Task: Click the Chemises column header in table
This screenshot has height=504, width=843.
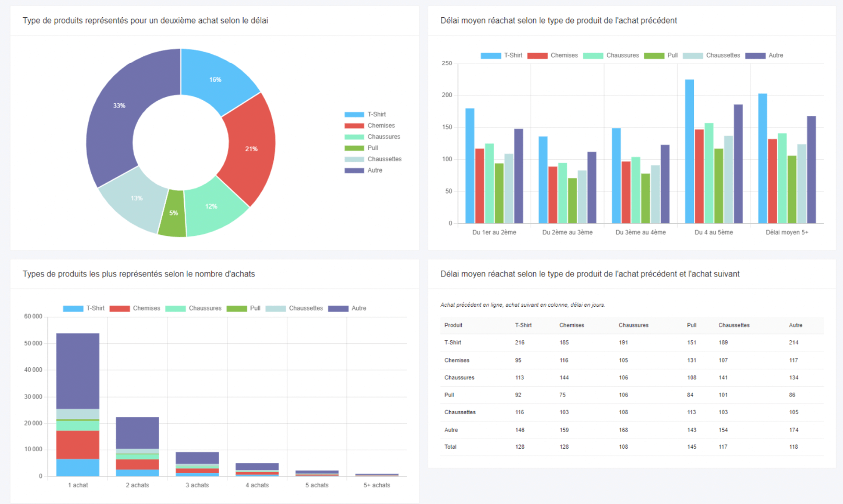Action: (572, 325)
